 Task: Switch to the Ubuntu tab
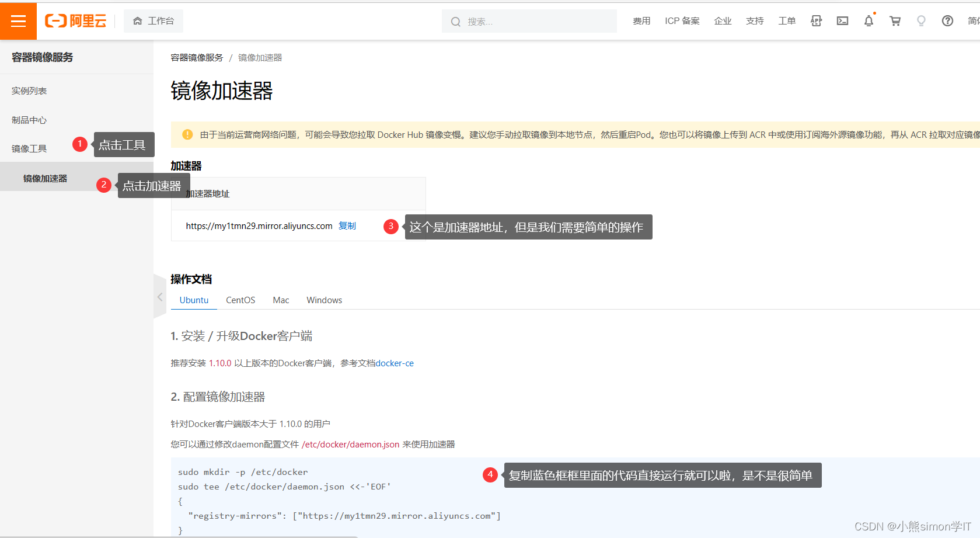point(194,300)
